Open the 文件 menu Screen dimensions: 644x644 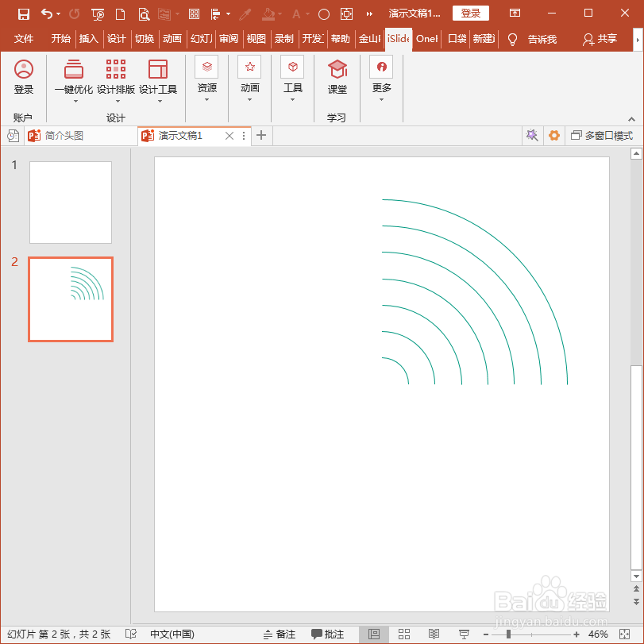pyautogui.click(x=24, y=39)
